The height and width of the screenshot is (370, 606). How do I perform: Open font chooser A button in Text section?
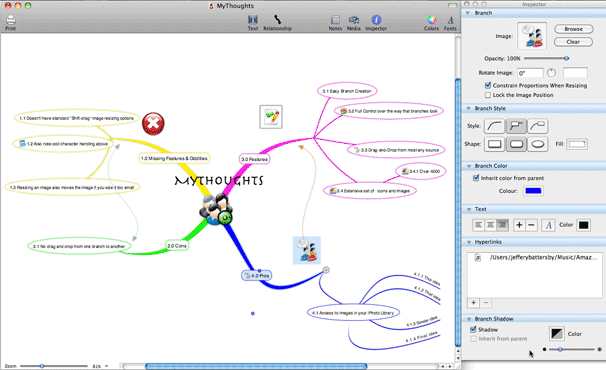tap(548, 225)
